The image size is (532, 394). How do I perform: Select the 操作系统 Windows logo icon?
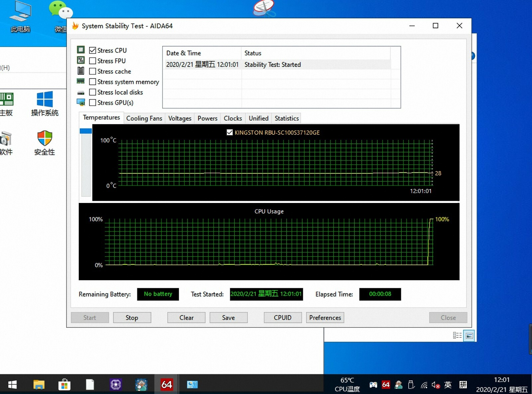[45, 103]
